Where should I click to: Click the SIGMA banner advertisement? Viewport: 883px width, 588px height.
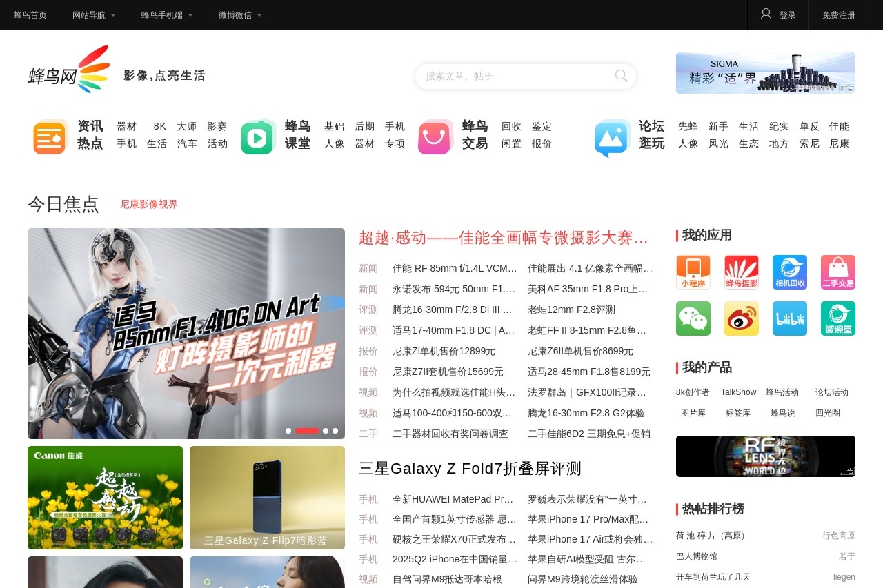pos(766,73)
